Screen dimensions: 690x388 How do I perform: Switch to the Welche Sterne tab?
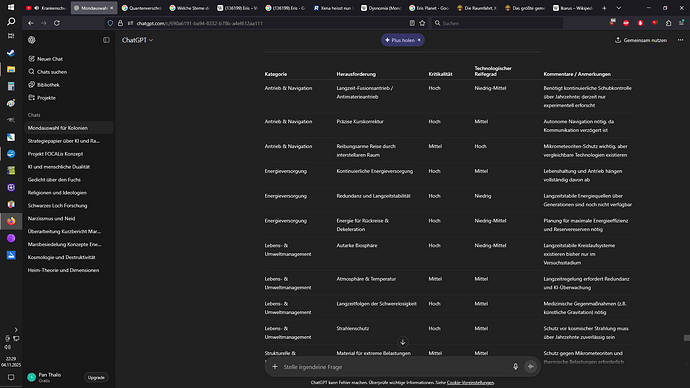pyautogui.click(x=189, y=8)
